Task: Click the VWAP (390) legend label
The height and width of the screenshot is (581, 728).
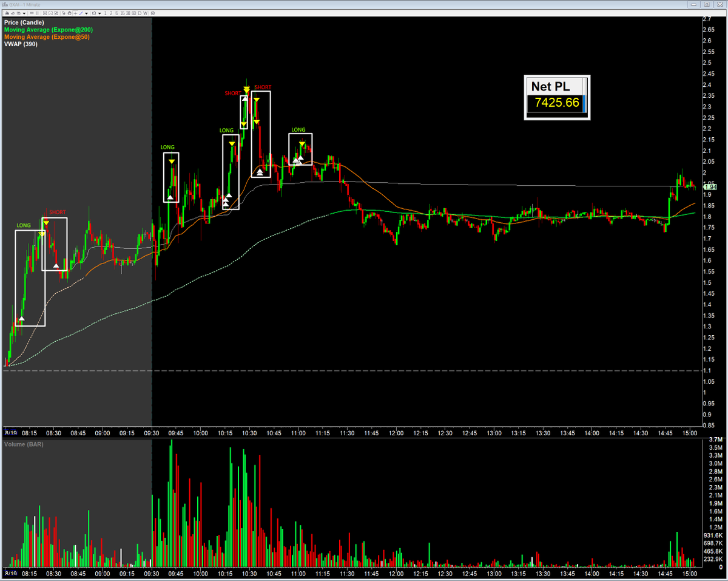Action: coord(20,43)
